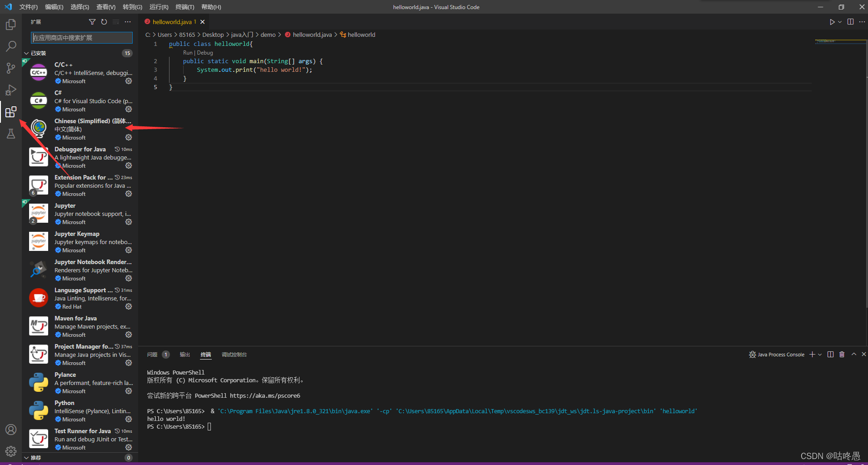Viewport: 868px width, 465px height.
Task: Open the 转到(G) menu
Action: 132,7
